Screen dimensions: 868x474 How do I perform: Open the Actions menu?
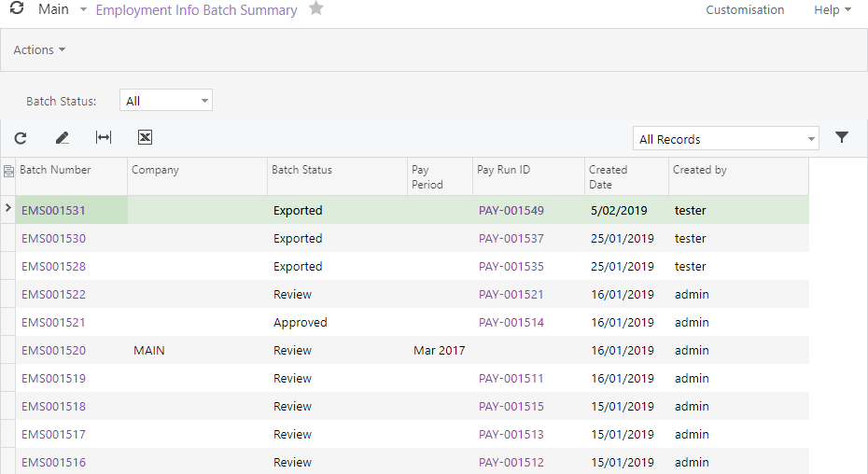point(39,50)
